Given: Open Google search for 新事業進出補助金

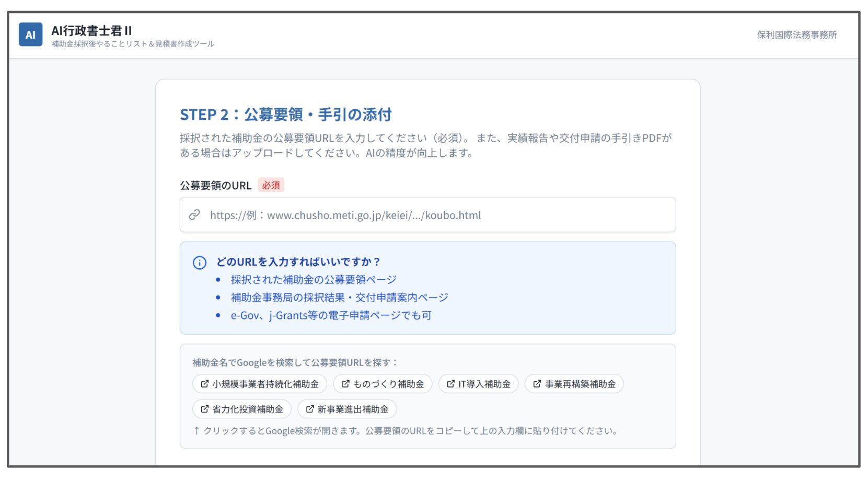Looking at the screenshot, I should (x=347, y=409).
